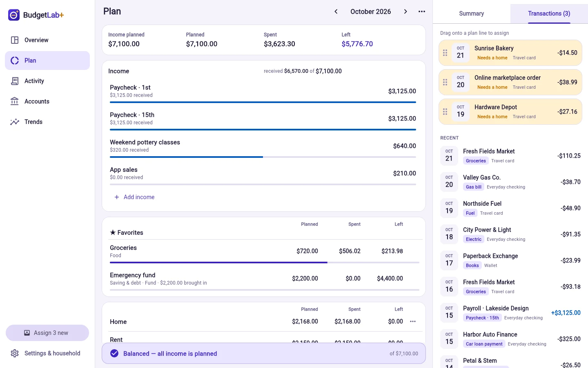Click the Balanced status checkmark icon

coord(114,353)
